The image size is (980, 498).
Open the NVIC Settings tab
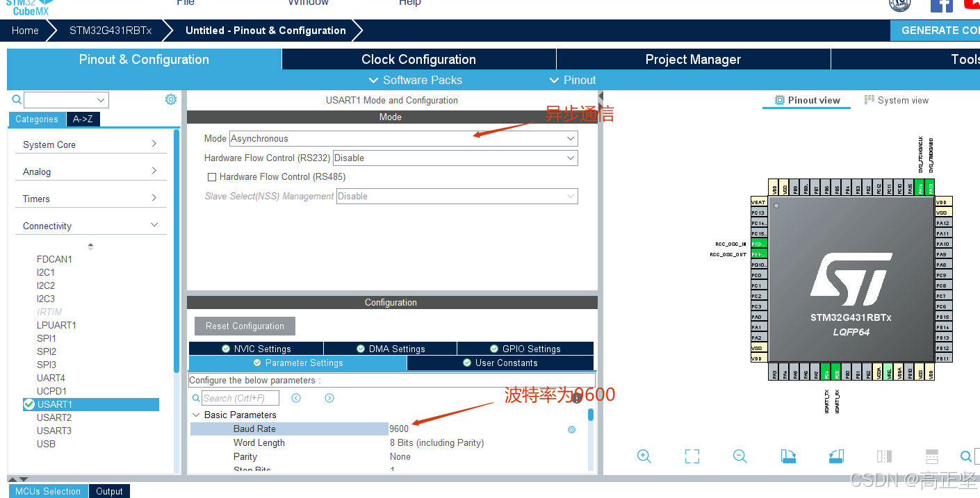pos(256,349)
